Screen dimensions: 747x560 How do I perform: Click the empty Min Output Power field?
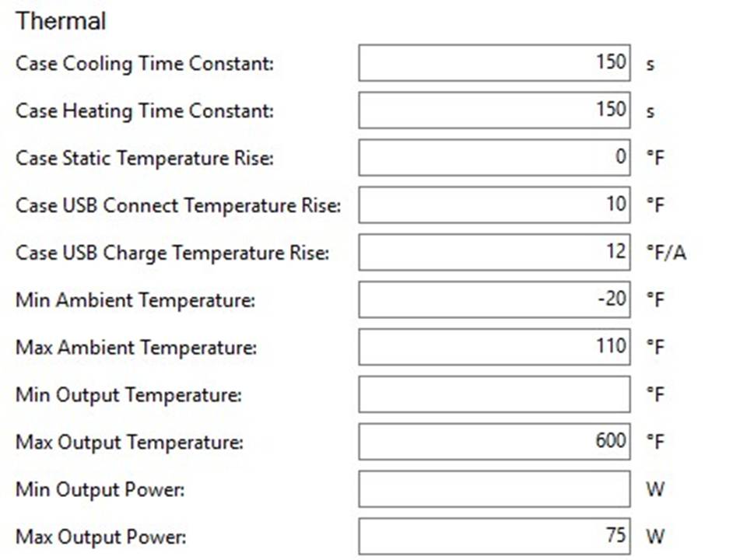point(494,489)
